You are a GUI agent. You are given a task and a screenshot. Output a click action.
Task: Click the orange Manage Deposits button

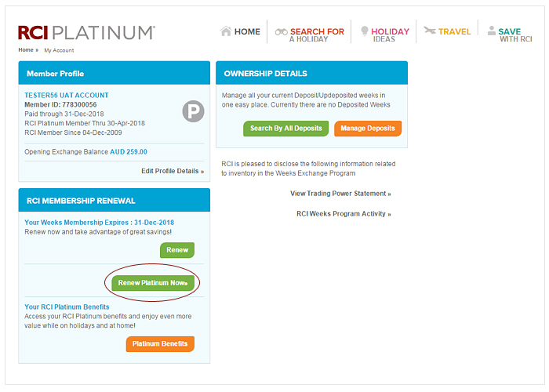[x=368, y=129]
